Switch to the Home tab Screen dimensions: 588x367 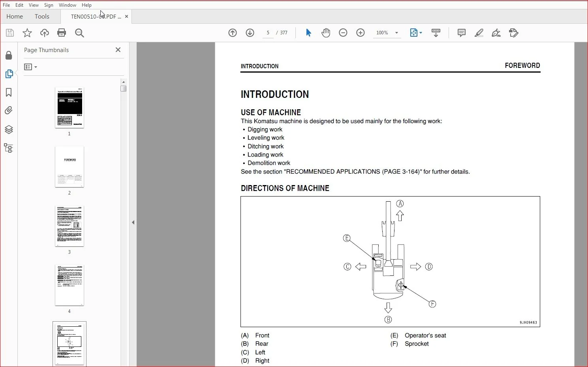15,17
